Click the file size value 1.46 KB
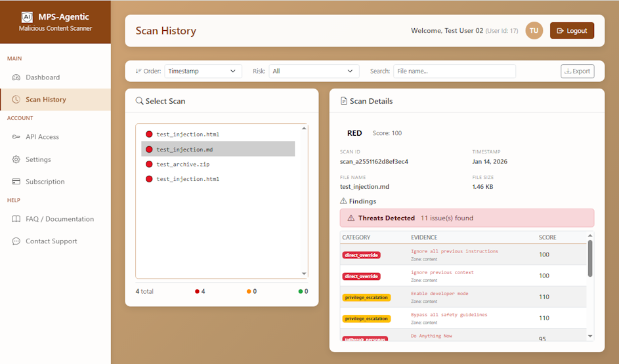The height and width of the screenshot is (364, 619). click(482, 187)
